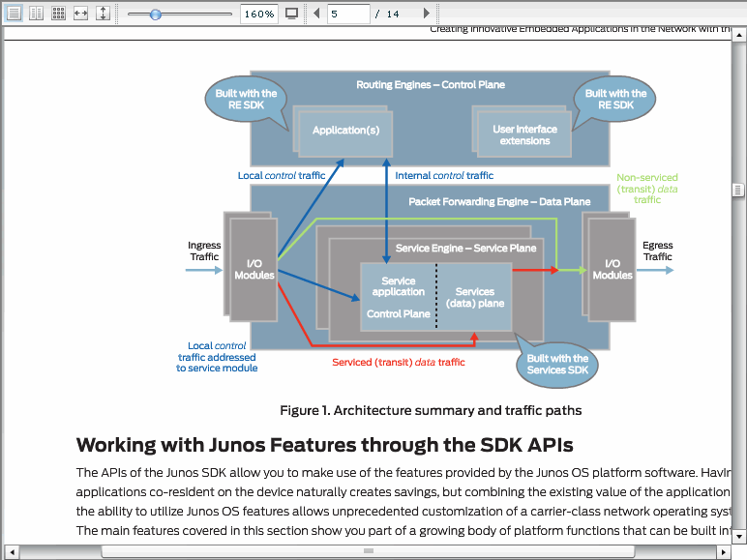Click 'Internal control traffic' label
The image size is (747, 560).
tap(444, 176)
